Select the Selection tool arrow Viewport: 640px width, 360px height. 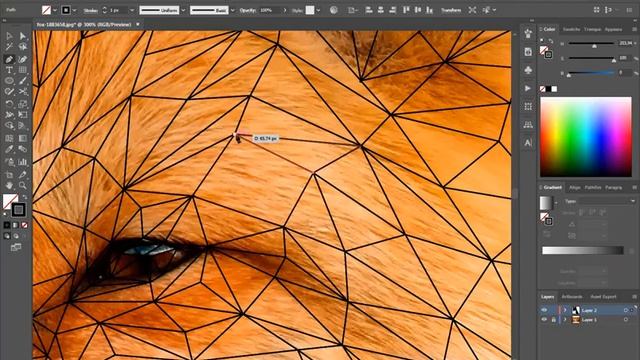9,36
